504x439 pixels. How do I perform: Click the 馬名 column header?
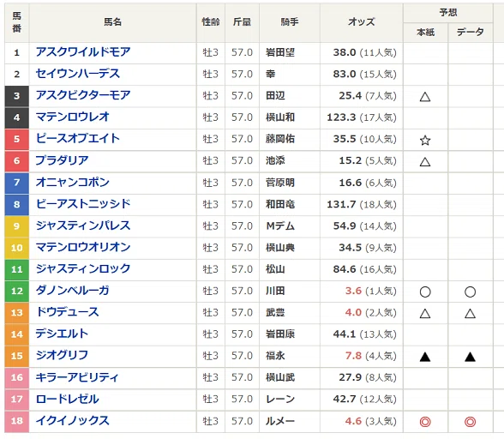click(x=113, y=22)
